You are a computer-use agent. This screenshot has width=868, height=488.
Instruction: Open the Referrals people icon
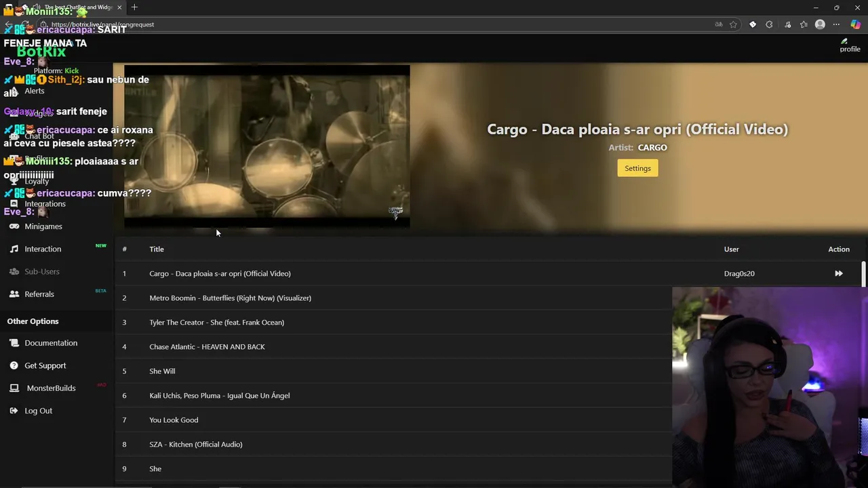click(14, 294)
